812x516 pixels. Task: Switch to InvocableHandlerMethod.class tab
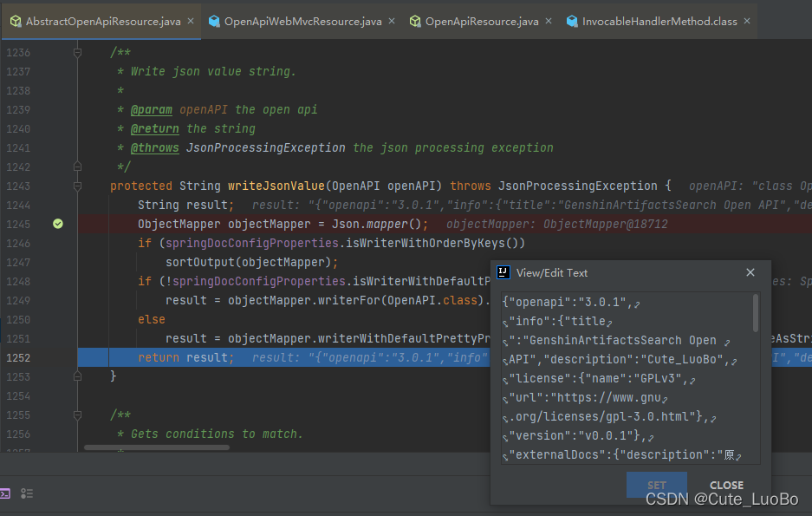tap(659, 21)
